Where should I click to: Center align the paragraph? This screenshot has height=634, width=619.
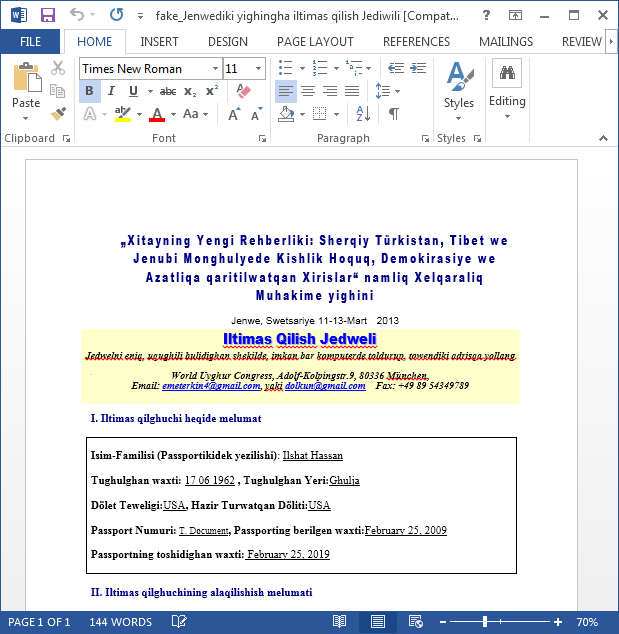[308, 91]
